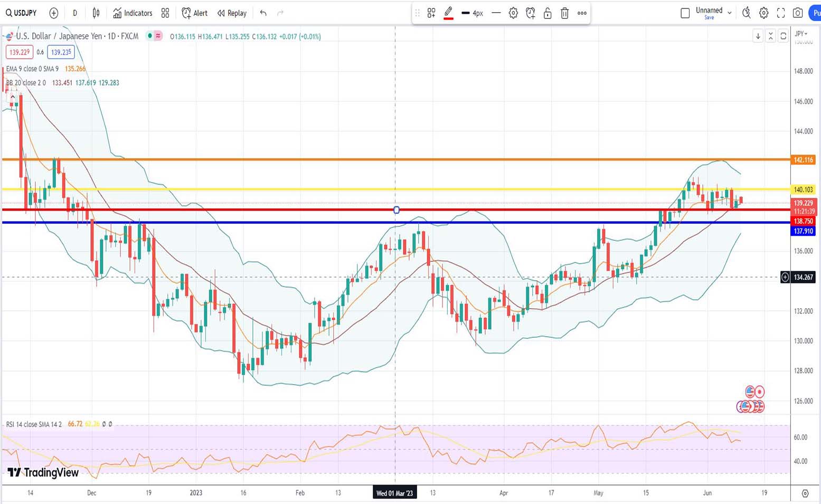This screenshot has height=504, width=821.
Task: Click the undo arrow
Action: pyautogui.click(x=263, y=13)
